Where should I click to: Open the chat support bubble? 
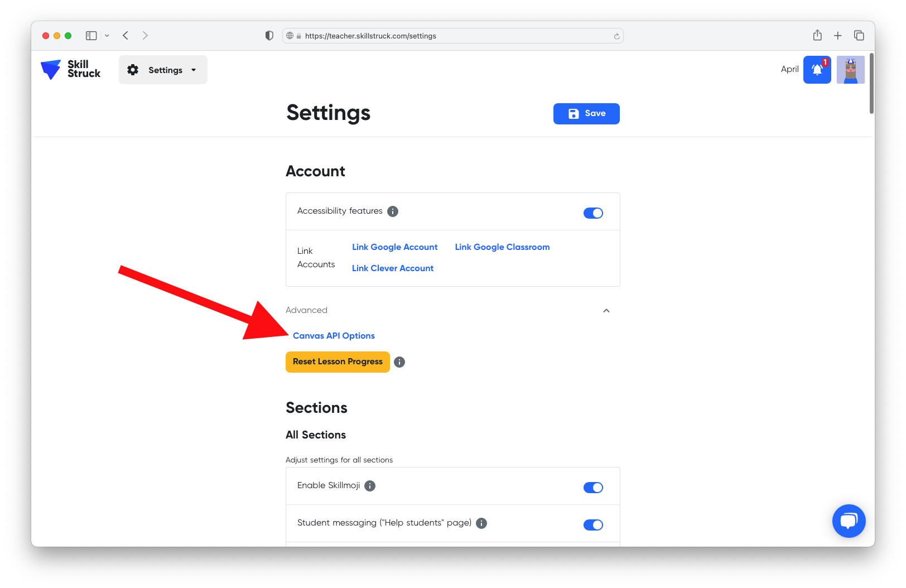(x=849, y=520)
